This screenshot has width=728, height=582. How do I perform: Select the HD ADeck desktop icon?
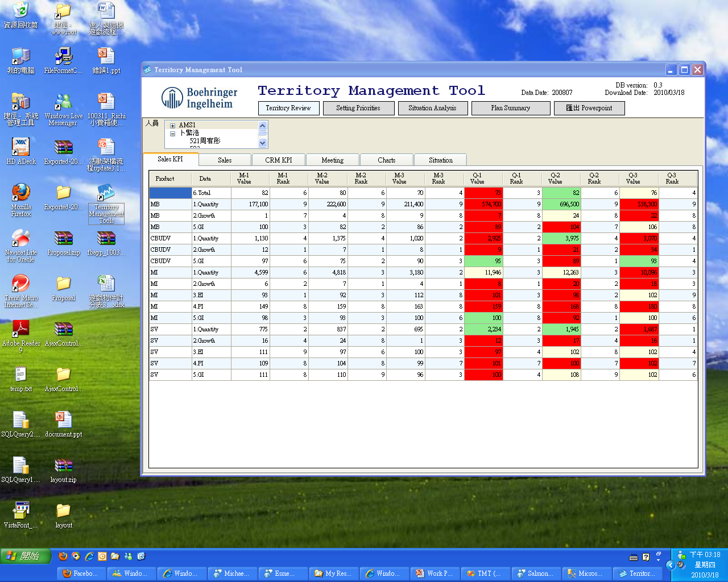pos(21,148)
